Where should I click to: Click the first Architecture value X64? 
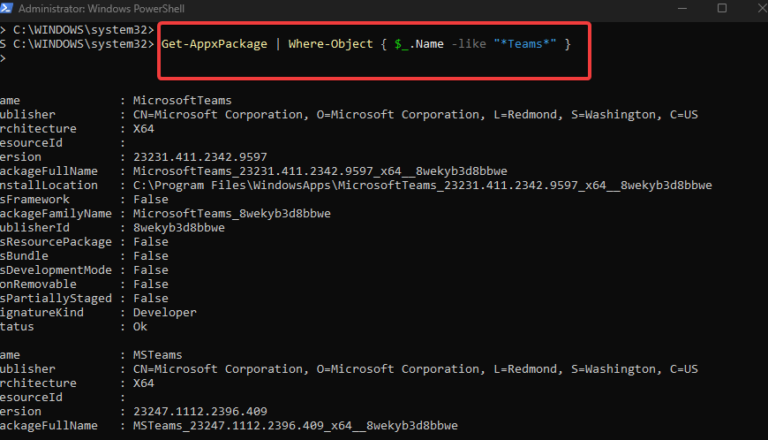(144, 129)
